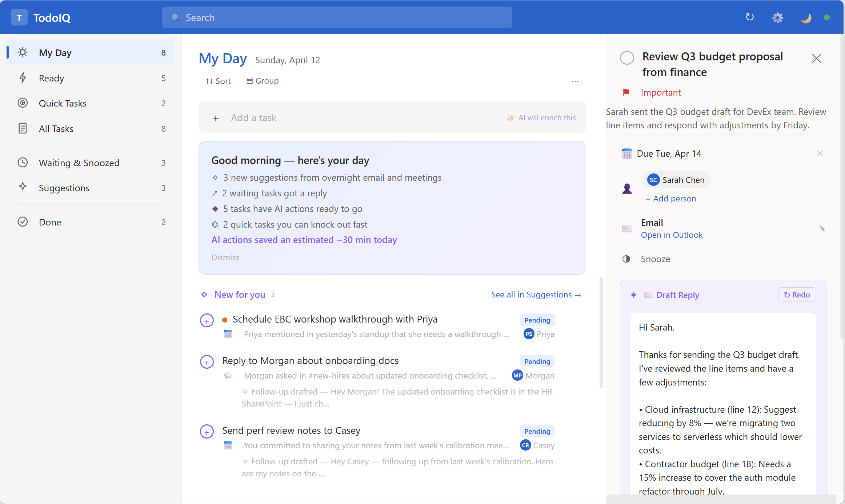This screenshot has width=845, height=504.
Task: Open the three-dot more options menu
Action: (x=575, y=81)
